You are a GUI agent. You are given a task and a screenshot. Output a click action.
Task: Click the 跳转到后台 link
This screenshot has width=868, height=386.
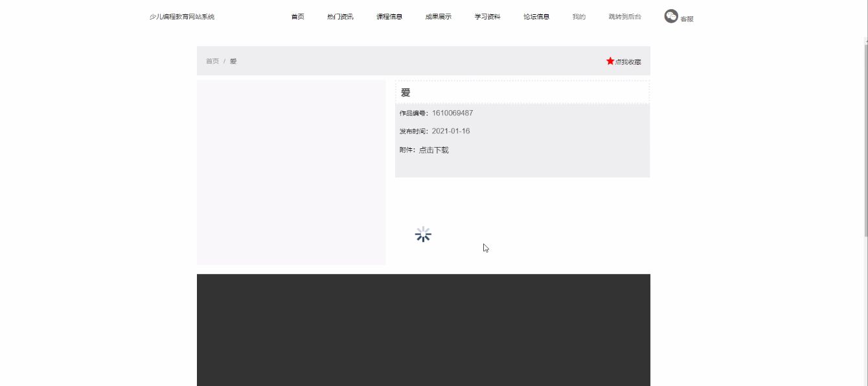point(625,17)
